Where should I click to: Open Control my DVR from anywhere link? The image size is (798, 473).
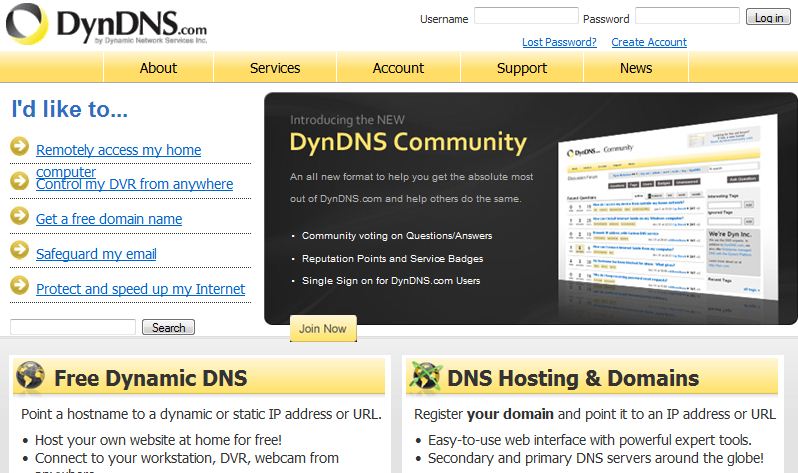pos(134,184)
